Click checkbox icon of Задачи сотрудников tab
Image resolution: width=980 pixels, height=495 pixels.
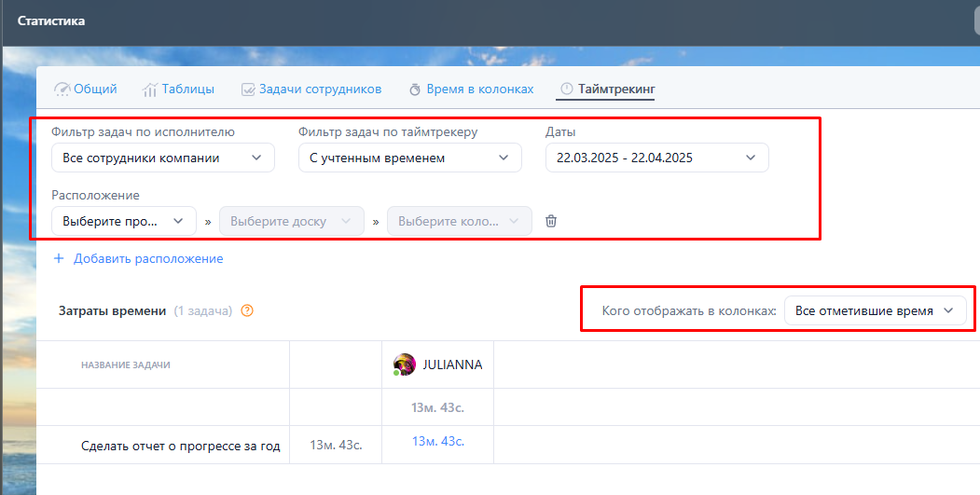tap(248, 89)
